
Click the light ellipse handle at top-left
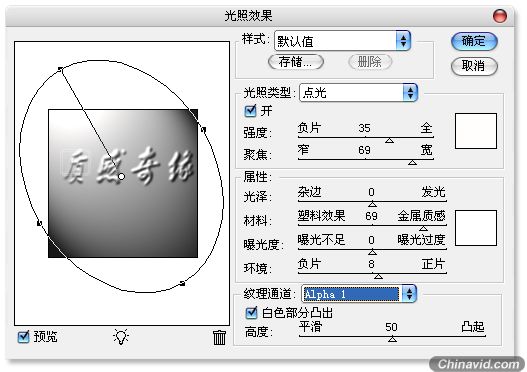60,69
